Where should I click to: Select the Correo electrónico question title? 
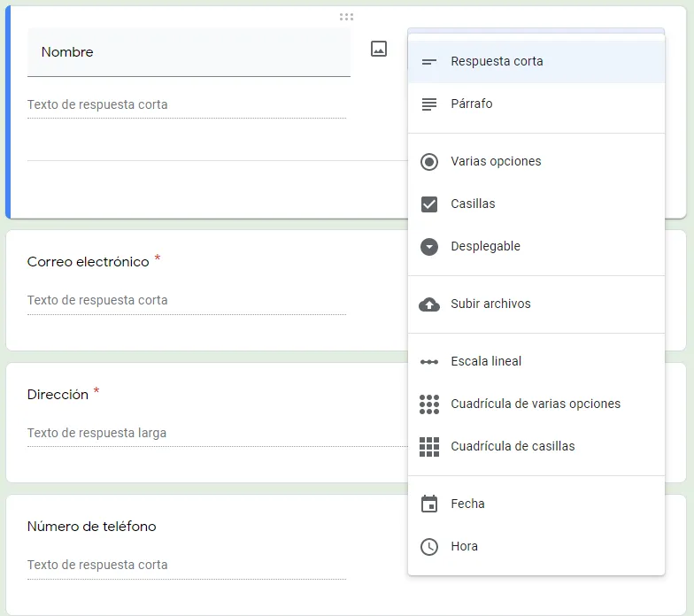[x=89, y=262]
